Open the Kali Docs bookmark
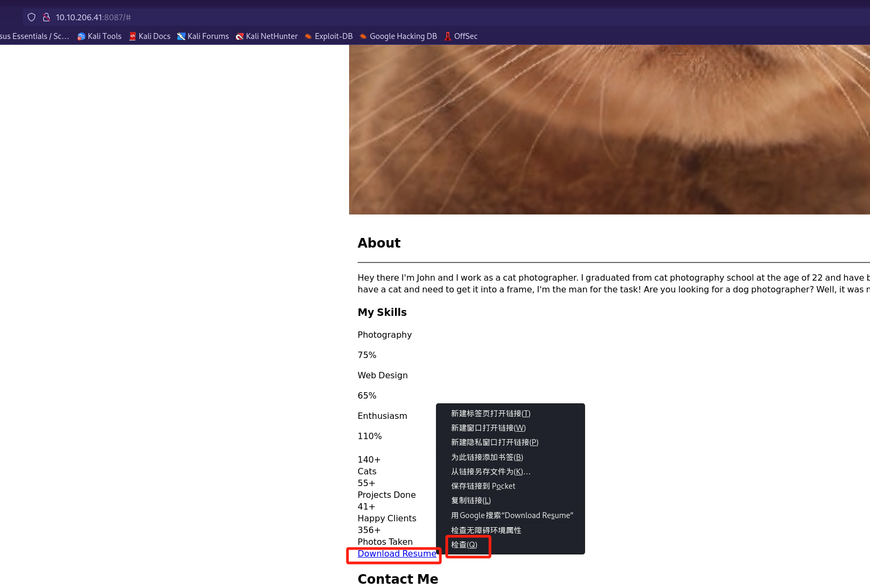Screen dimensions: 870x588 click(x=150, y=36)
